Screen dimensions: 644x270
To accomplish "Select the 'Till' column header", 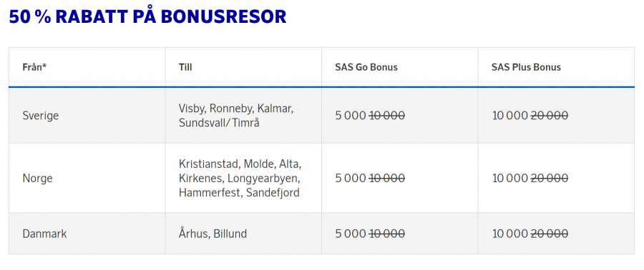I will click(243, 67).
